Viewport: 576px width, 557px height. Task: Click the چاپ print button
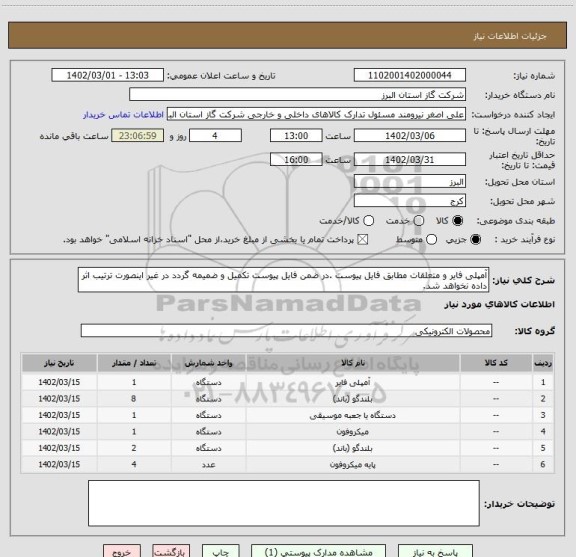click(221, 552)
